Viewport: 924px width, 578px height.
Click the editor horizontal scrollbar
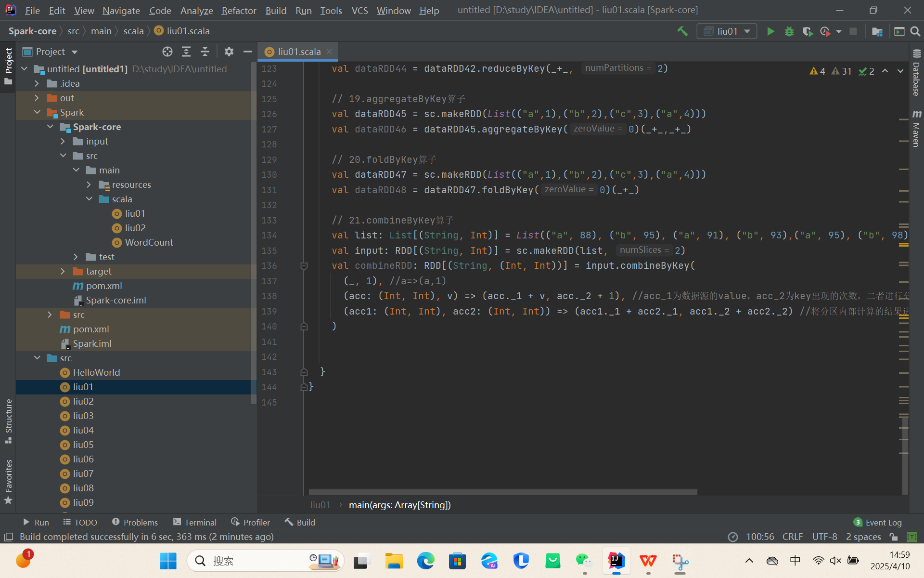(x=502, y=492)
